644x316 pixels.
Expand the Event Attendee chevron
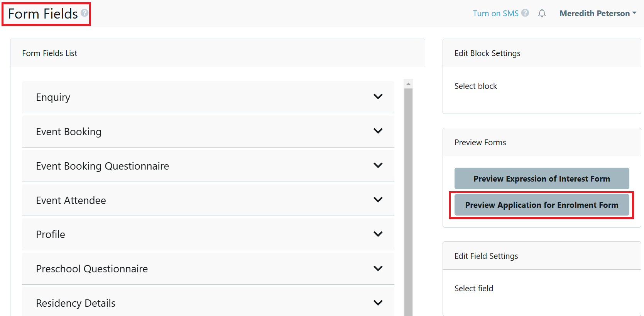click(x=378, y=200)
